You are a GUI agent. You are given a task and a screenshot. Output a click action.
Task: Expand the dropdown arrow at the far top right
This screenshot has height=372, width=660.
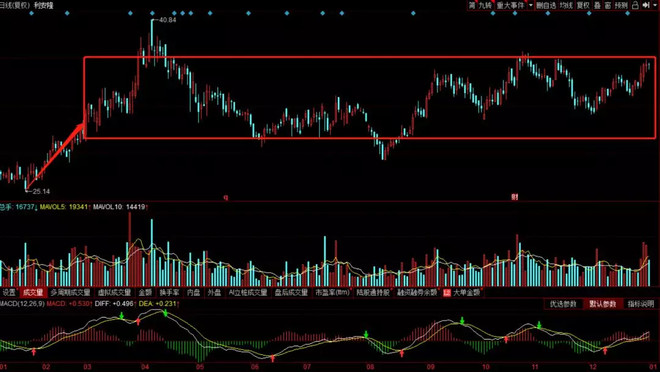pyautogui.click(x=655, y=5)
